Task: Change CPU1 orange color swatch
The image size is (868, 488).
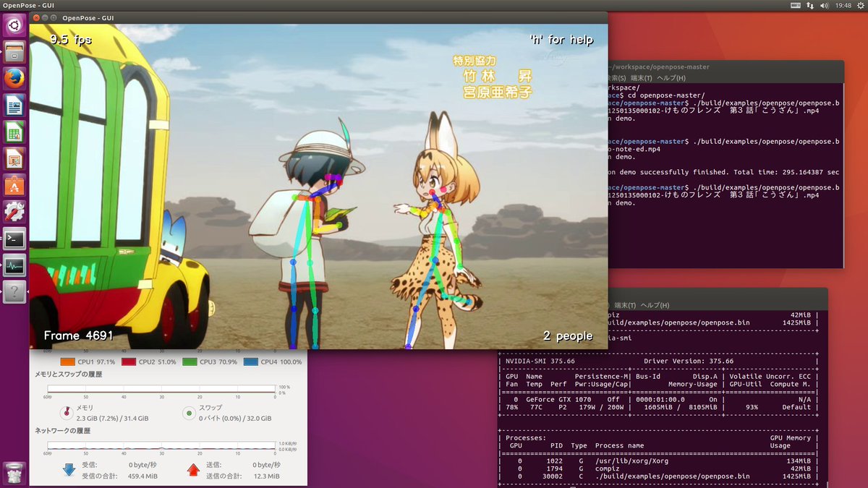Action: (68, 361)
